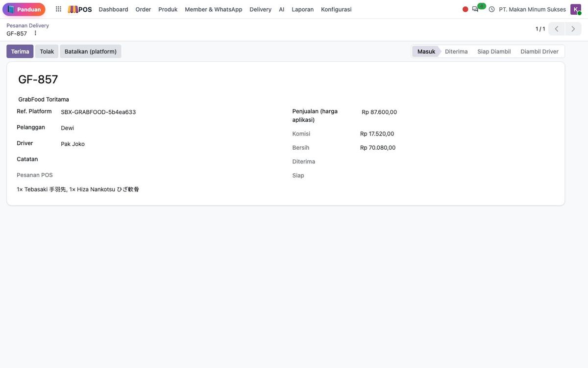The width and height of the screenshot is (588, 368).
Task: Open the Panduan guide button
Action: coord(24,9)
